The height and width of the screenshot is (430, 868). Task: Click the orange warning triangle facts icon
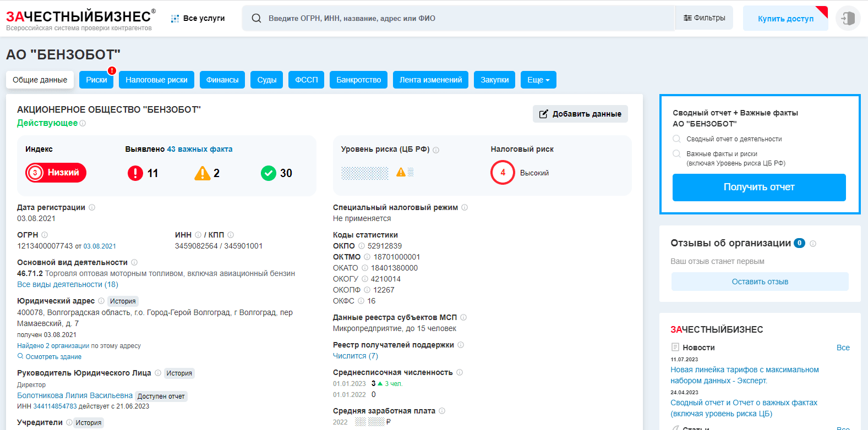coord(203,173)
